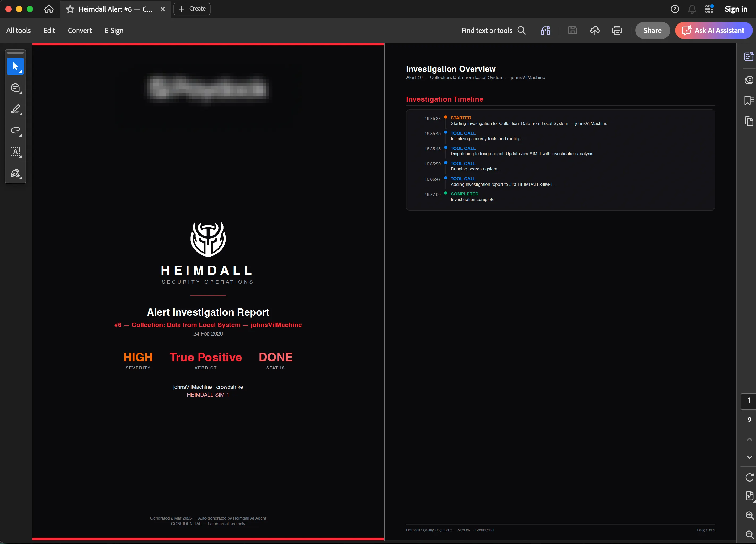The height and width of the screenshot is (544, 756).
Task: Select the Highlight pen tool
Action: tap(15, 109)
